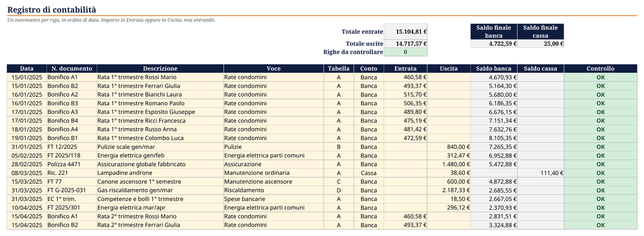Select the N. documento column header

click(x=71, y=69)
